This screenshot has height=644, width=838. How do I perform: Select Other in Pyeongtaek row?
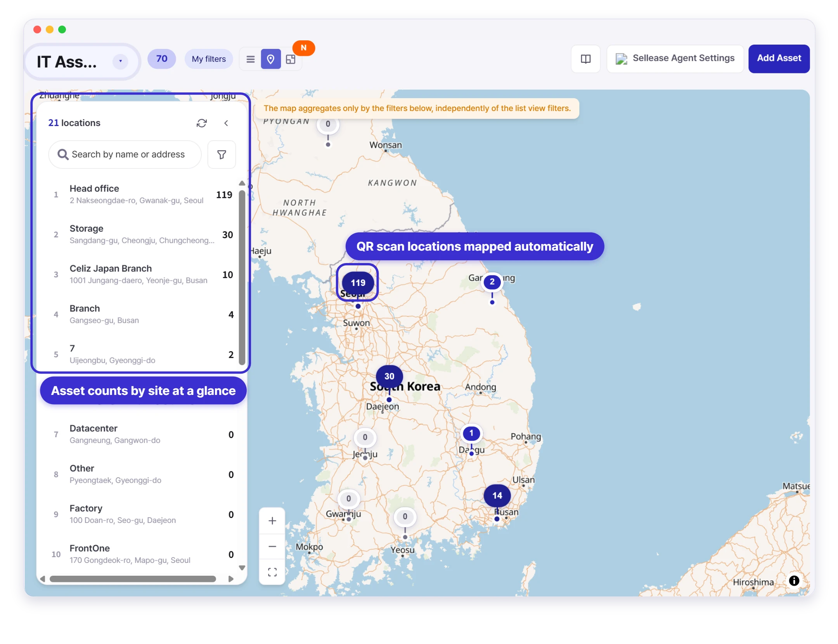point(142,474)
